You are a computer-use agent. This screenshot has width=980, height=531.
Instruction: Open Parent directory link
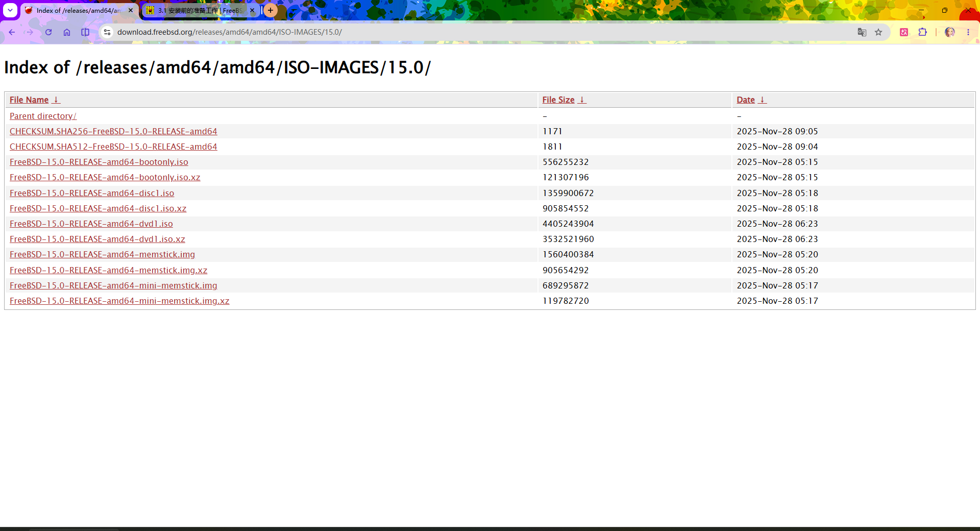(x=43, y=116)
